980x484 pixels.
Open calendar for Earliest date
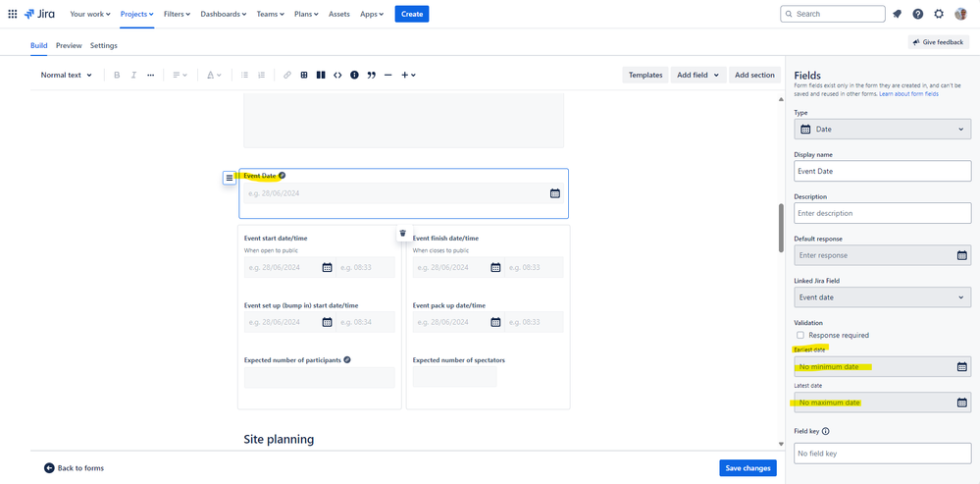tap(962, 366)
